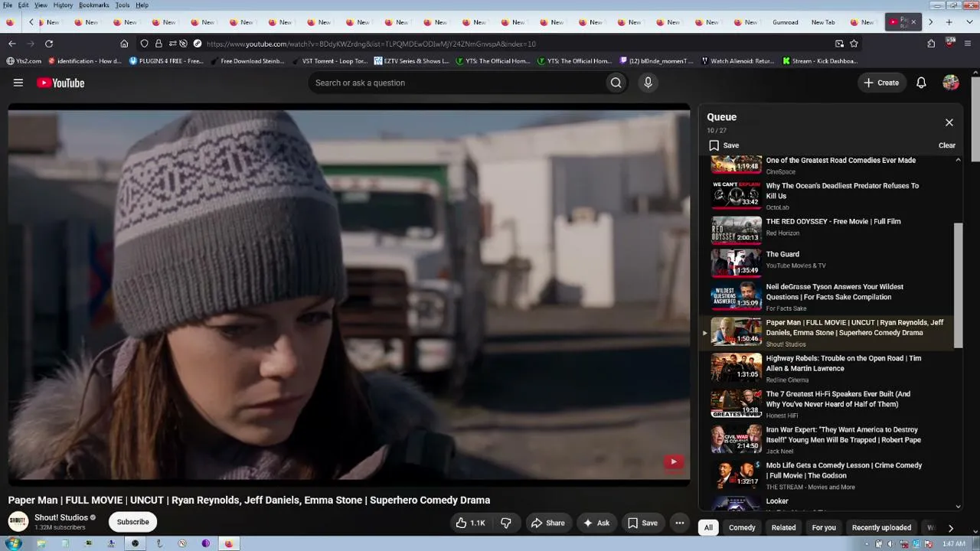Screen dimensions: 980x551
Task: Clear the queue
Action: click(947, 145)
